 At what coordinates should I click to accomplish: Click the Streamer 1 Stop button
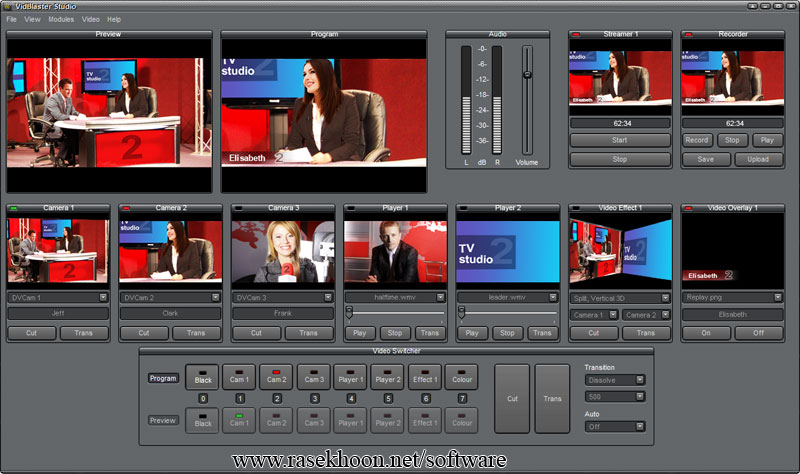(x=620, y=159)
